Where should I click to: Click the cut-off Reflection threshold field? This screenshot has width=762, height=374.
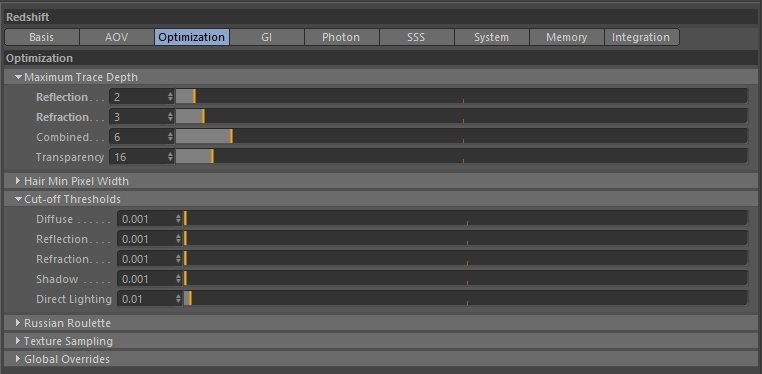(146, 238)
